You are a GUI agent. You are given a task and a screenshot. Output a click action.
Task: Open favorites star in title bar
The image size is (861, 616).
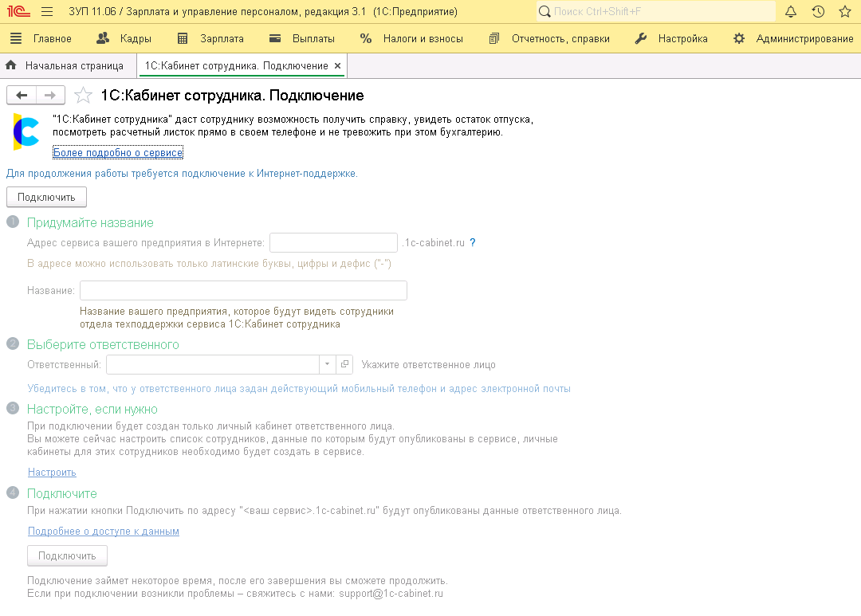pyautogui.click(x=845, y=11)
